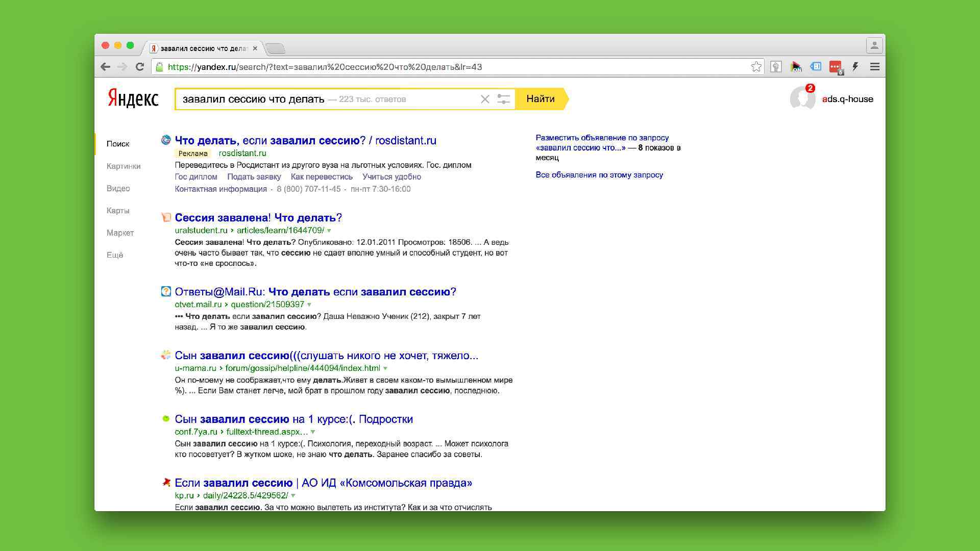The image size is (980, 551).
Task: Go back to previous page
Action: coord(105,67)
